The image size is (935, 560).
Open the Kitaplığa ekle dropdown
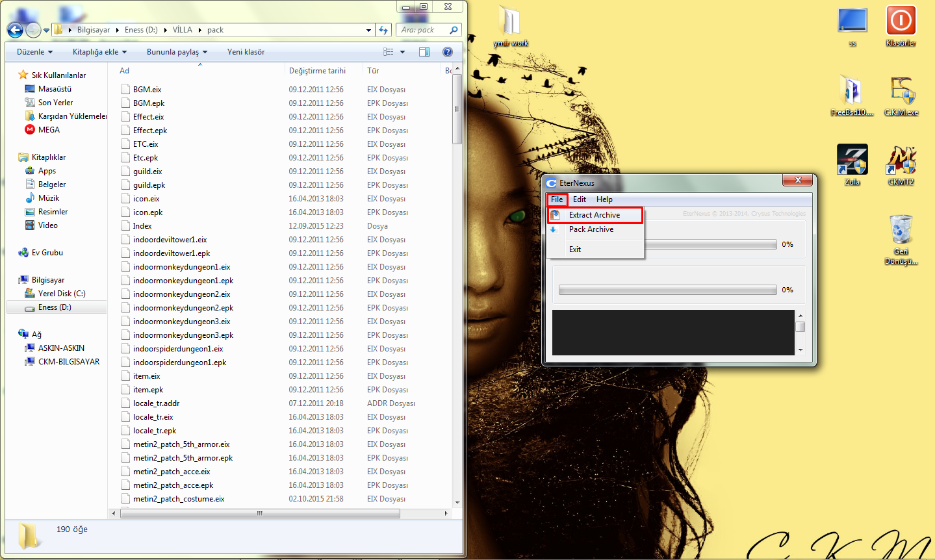pyautogui.click(x=99, y=52)
